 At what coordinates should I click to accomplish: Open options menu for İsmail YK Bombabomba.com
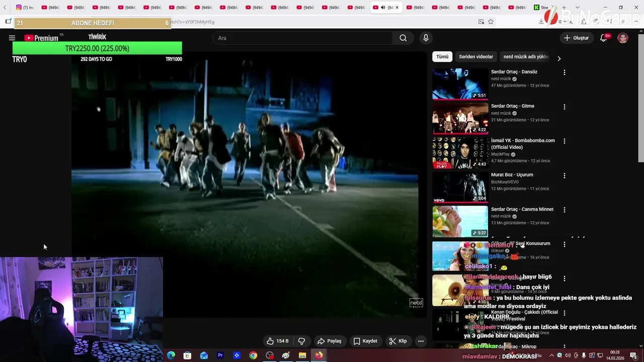pos(564,141)
